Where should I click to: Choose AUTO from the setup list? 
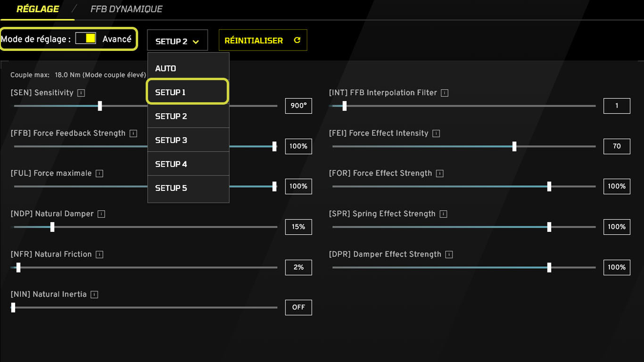tap(188, 68)
